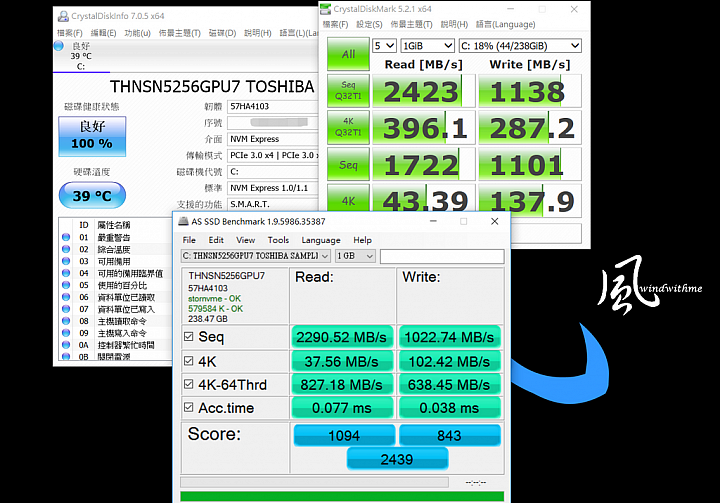The height and width of the screenshot is (503, 720).
Task: Click the 4K test button in CrystalDiskMark
Action: 348,198
